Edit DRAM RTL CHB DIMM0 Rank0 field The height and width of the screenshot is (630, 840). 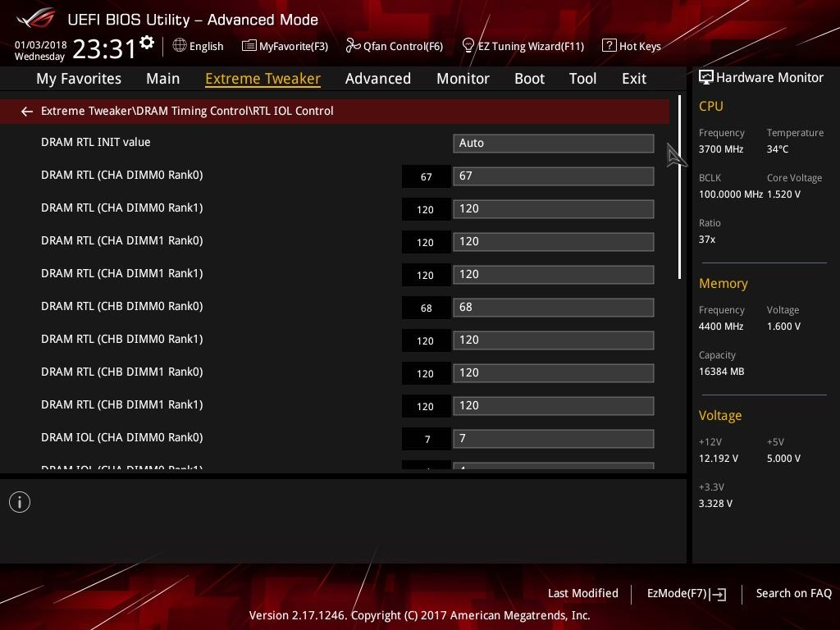pyautogui.click(x=554, y=308)
